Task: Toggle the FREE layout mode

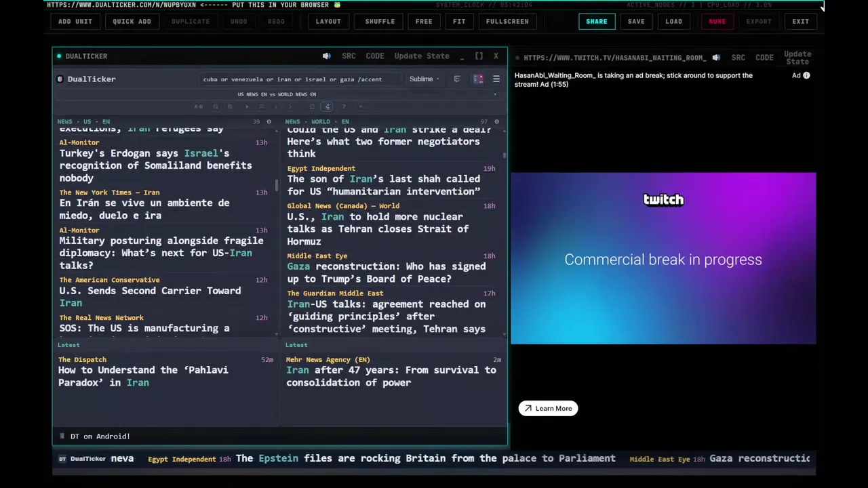Action: (424, 21)
